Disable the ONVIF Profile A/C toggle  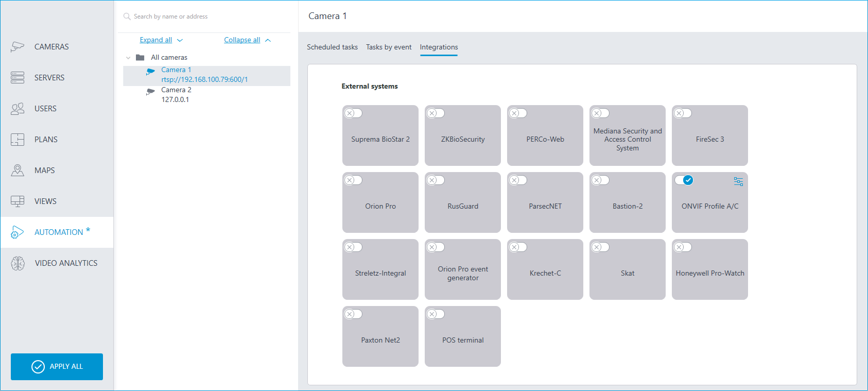point(684,180)
